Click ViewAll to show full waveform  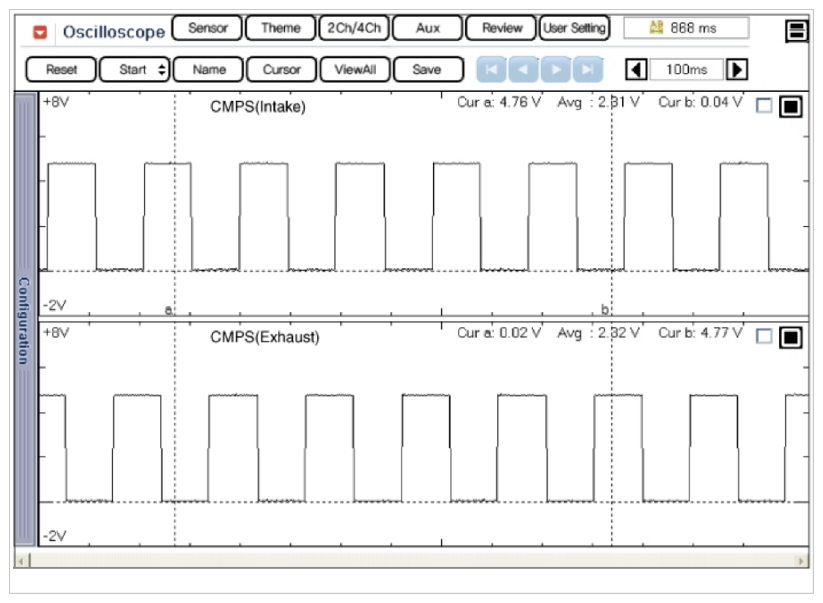point(354,70)
